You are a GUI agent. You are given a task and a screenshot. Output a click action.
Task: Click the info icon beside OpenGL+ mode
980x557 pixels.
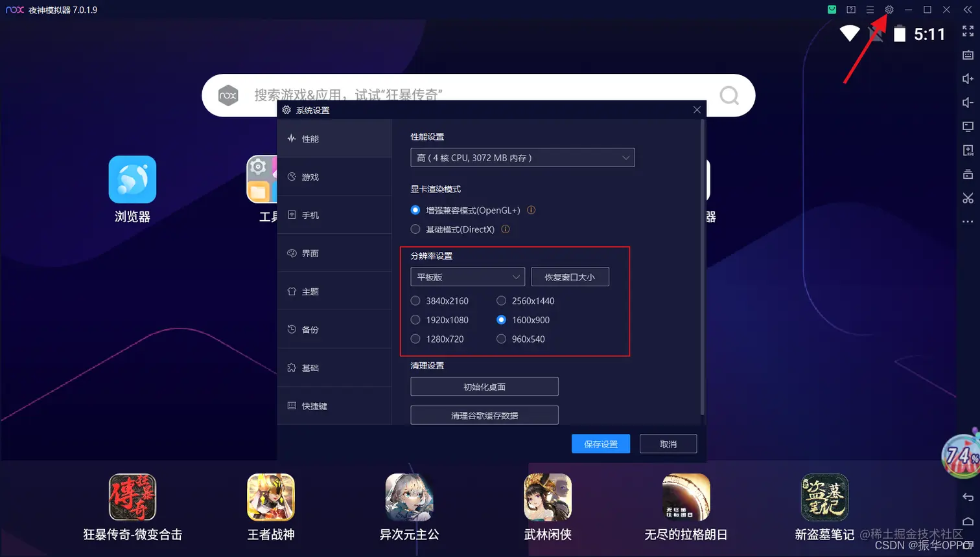tap(531, 210)
